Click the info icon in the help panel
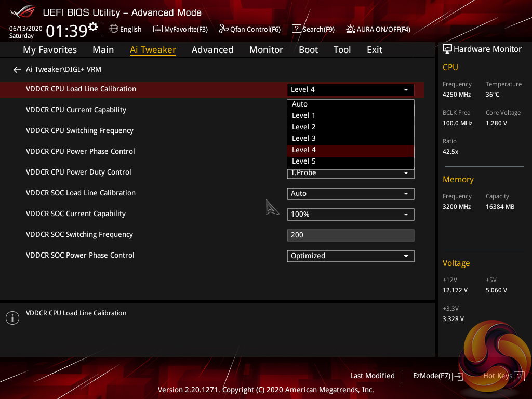 pos(12,318)
